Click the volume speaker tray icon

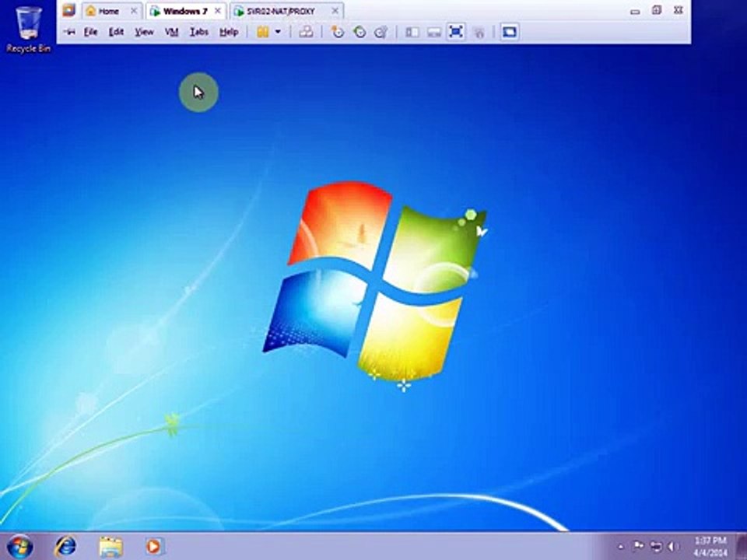(x=672, y=546)
